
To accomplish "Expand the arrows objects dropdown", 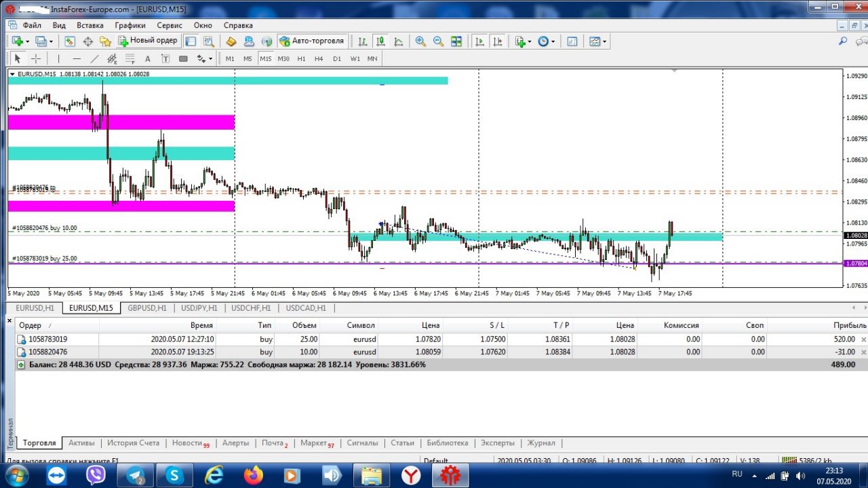I will 210,59.
